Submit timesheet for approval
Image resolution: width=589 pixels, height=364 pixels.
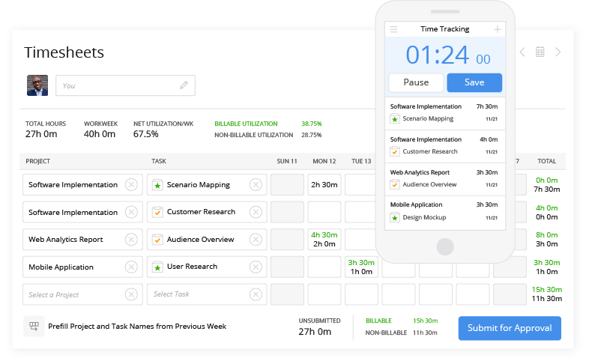[510, 328]
